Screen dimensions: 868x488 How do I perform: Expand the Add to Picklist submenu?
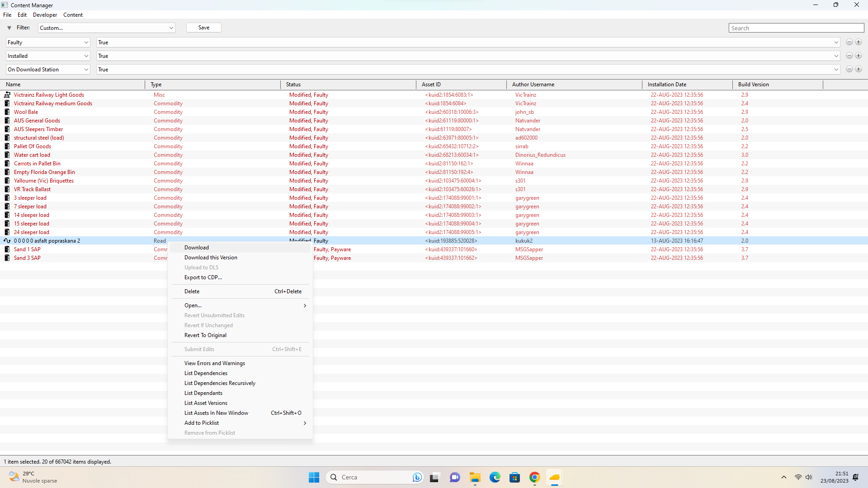coord(240,423)
